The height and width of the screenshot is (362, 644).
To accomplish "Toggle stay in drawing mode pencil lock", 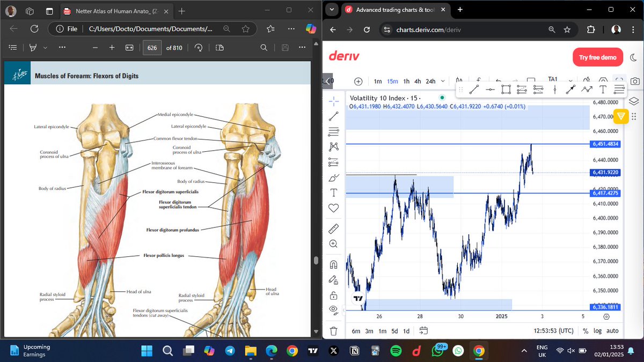I will tap(333, 280).
